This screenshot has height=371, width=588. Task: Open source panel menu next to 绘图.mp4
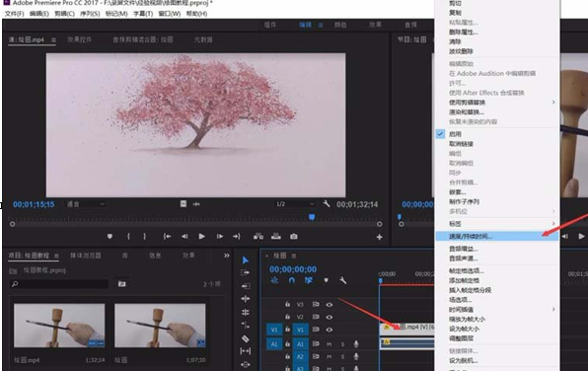tap(53, 39)
